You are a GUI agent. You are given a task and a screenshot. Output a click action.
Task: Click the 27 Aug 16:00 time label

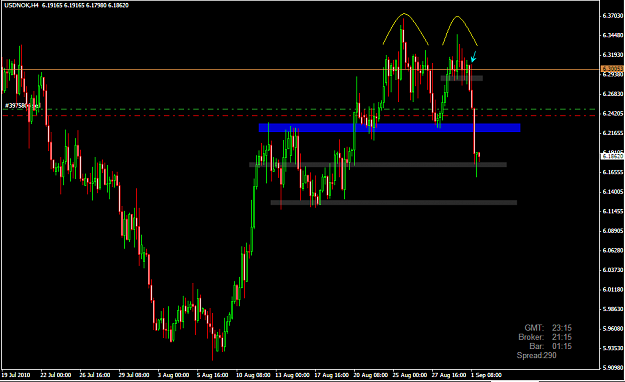pyautogui.click(x=449, y=375)
